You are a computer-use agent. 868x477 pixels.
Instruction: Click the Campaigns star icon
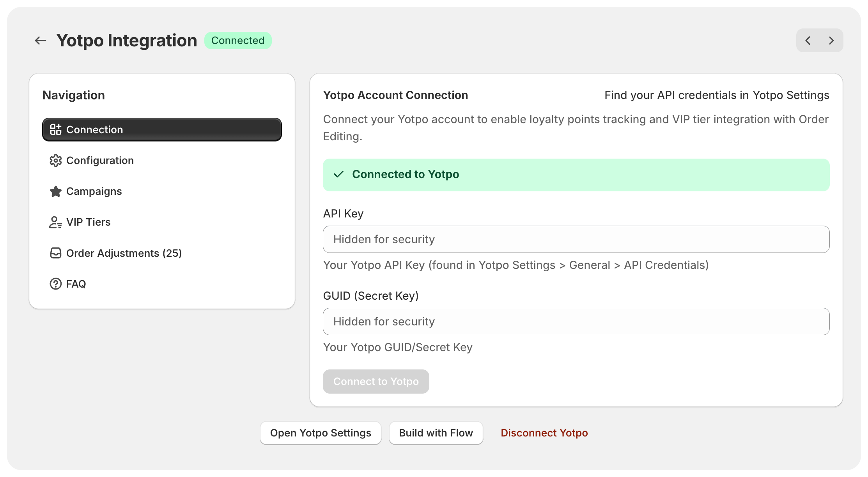(56, 191)
